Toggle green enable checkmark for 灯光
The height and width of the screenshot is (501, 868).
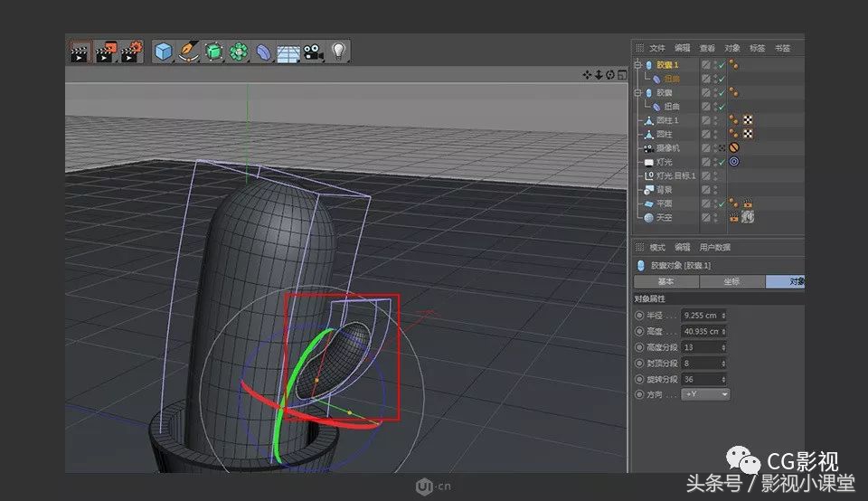(x=722, y=162)
